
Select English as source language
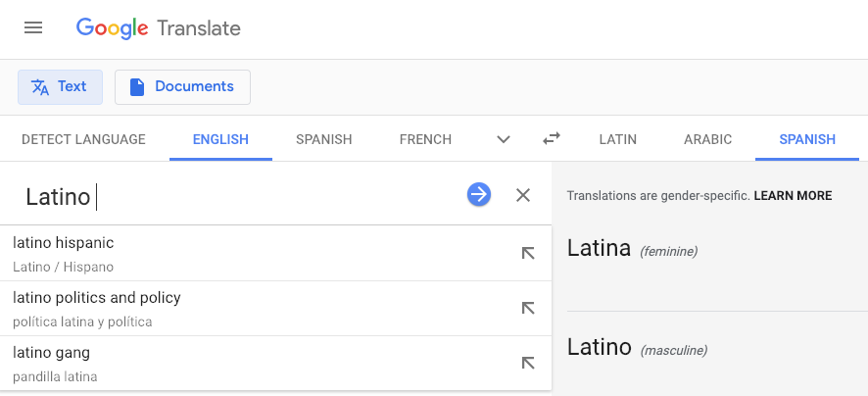[220, 139]
